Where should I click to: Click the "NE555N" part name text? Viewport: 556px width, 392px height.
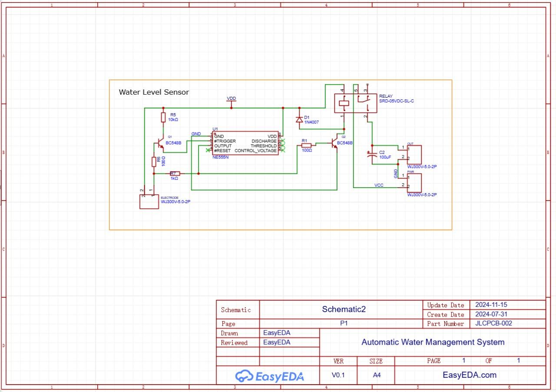[x=221, y=158]
